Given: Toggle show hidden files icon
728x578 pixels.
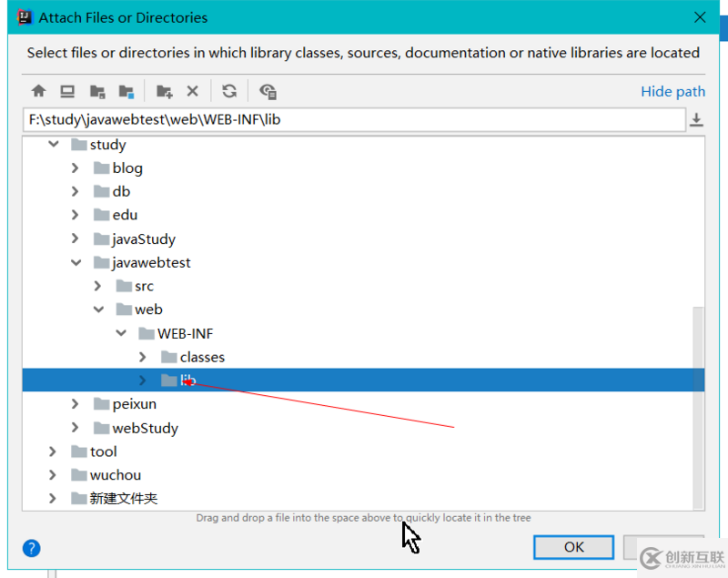Looking at the screenshot, I should click(x=268, y=91).
